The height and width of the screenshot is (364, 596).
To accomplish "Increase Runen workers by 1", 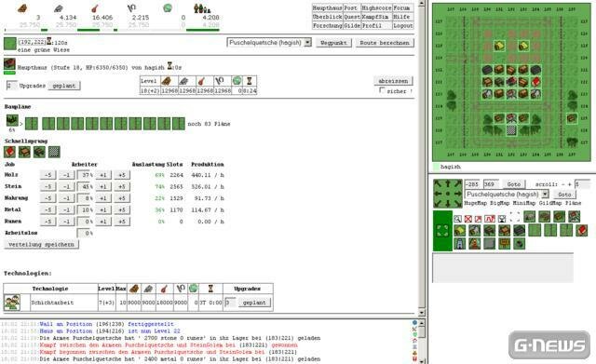I will (x=103, y=222).
